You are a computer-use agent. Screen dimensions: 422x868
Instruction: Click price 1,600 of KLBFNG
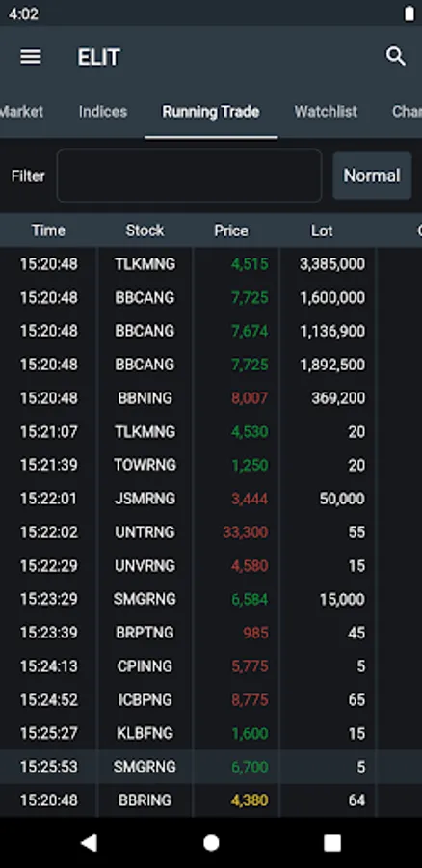[x=250, y=733]
